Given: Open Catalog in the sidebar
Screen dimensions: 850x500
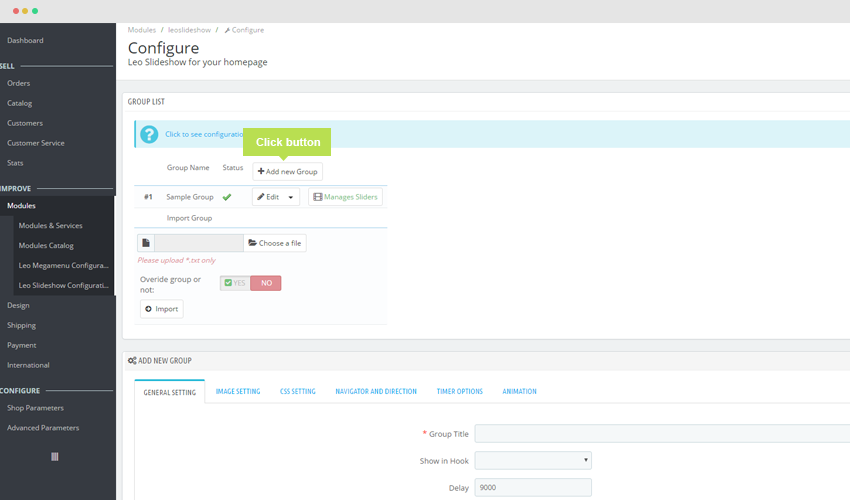Looking at the screenshot, I should [x=20, y=103].
